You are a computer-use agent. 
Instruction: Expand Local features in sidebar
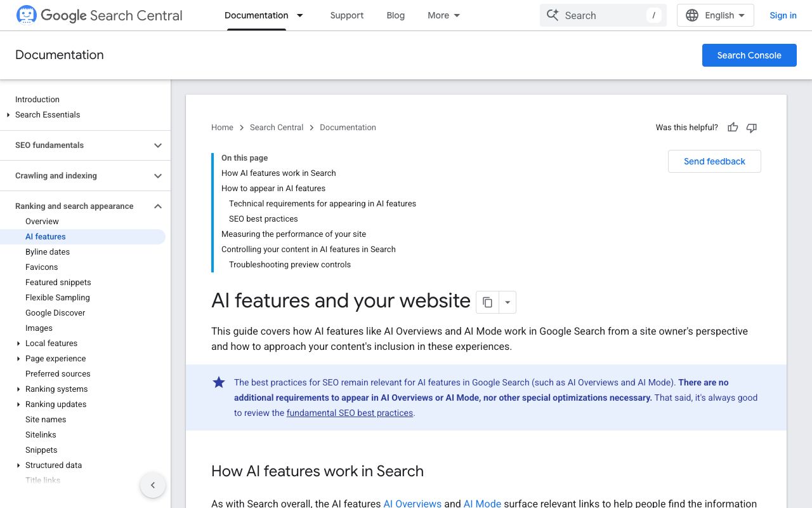tap(18, 344)
